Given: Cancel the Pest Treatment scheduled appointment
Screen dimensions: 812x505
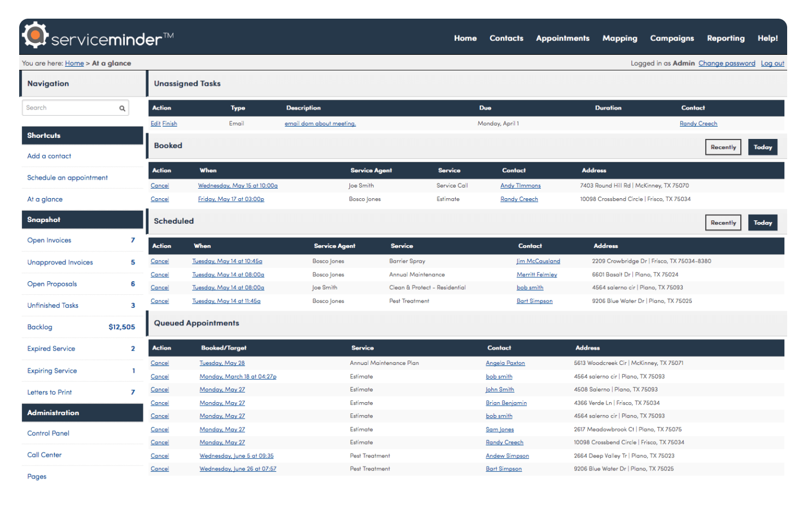Looking at the screenshot, I should 160,301.
